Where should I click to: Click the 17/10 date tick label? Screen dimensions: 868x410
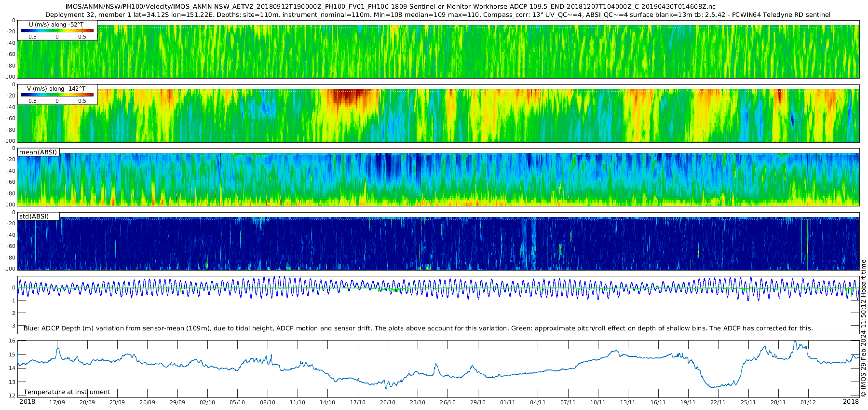coord(358,402)
